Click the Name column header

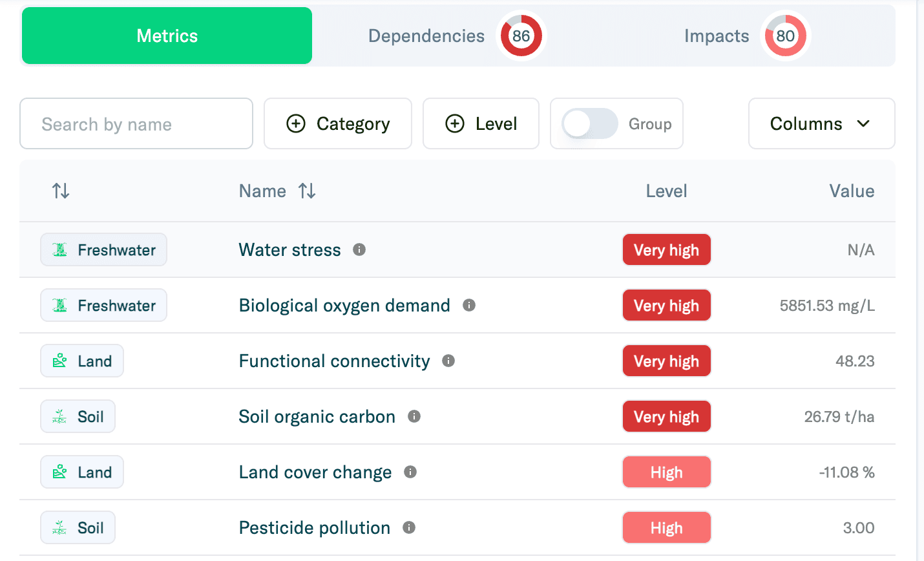pos(262,191)
